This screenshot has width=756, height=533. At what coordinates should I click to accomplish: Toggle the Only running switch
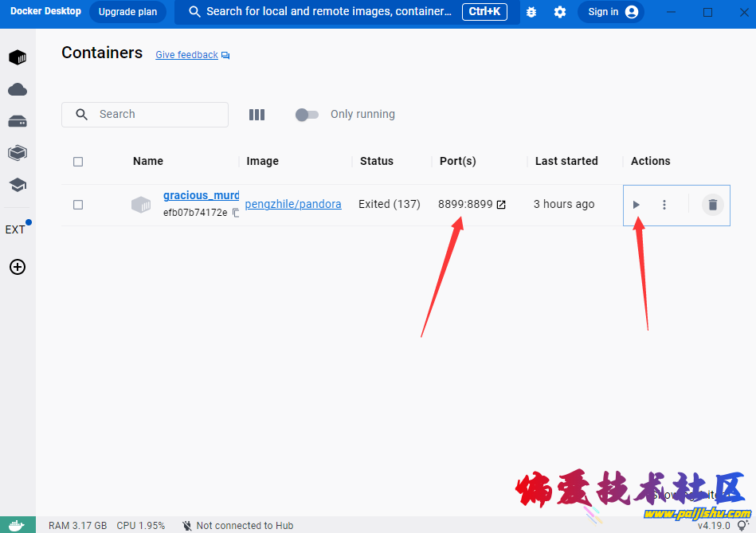(307, 114)
